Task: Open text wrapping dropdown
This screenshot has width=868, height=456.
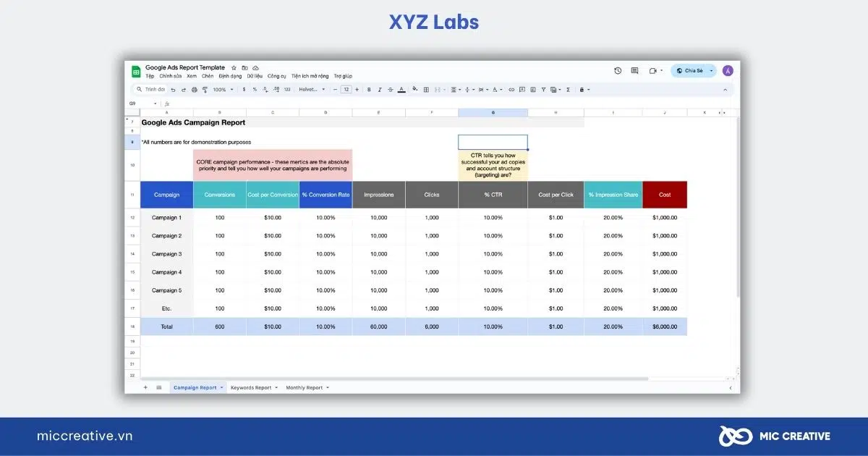Action: [483, 90]
